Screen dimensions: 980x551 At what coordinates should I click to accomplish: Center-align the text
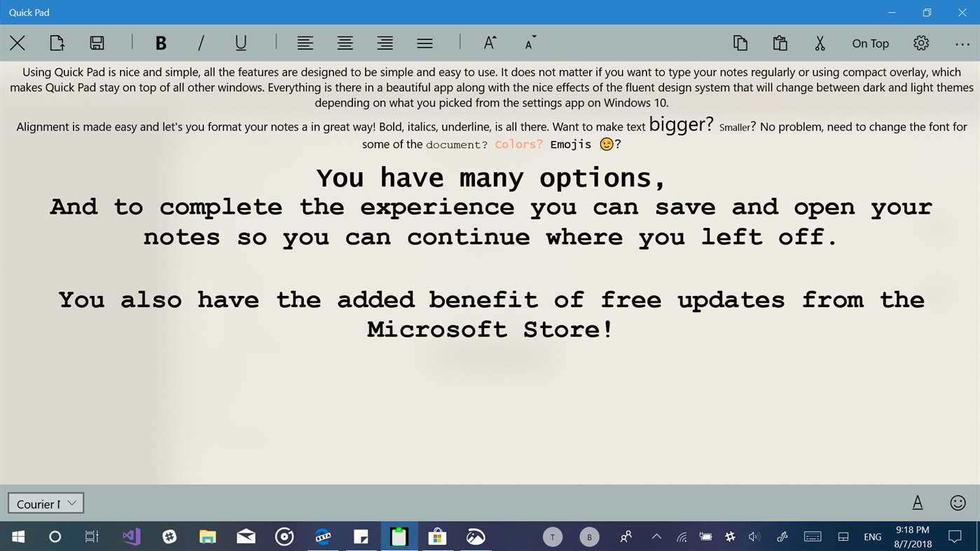(345, 43)
